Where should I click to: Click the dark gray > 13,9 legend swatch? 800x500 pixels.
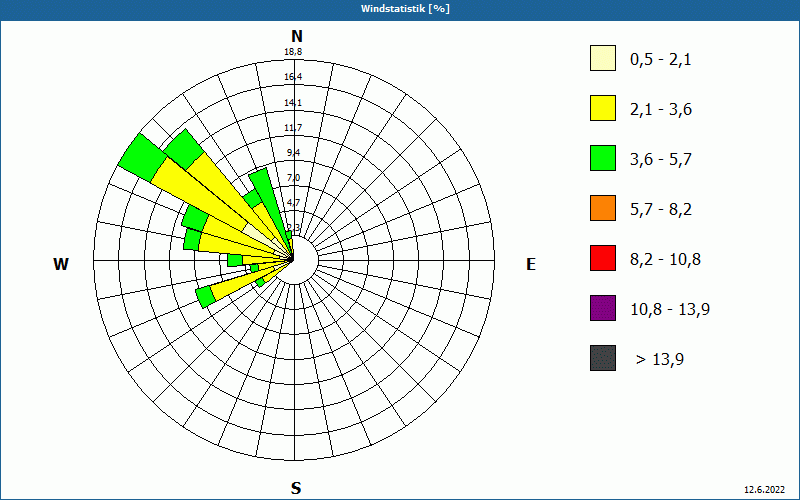pyautogui.click(x=603, y=358)
